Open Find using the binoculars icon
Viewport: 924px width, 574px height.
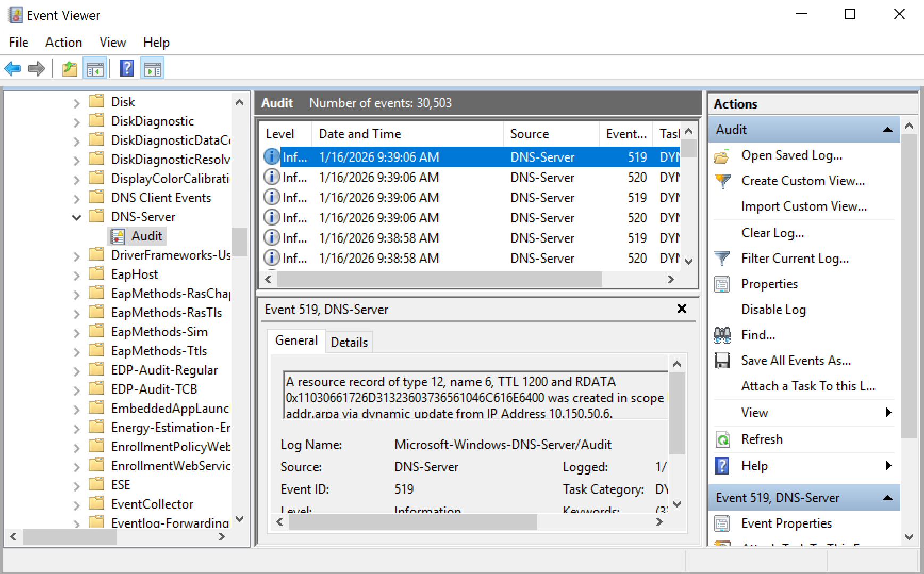[722, 335]
